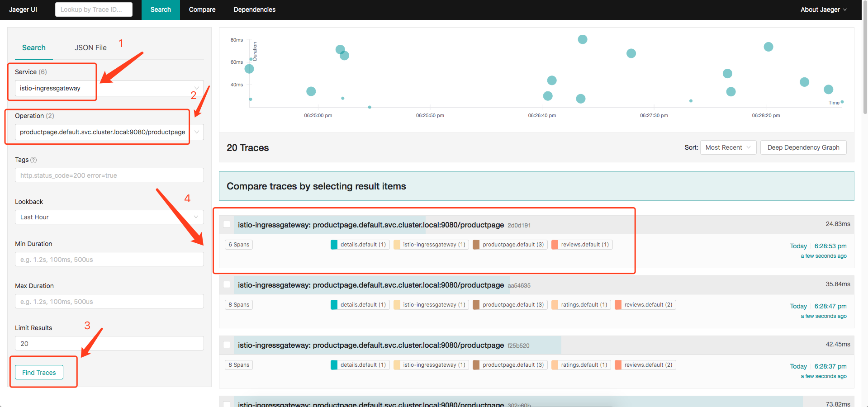Open the Service dropdown showing istio-ingressgateway
868x407 pixels.
click(x=109, y=88)
